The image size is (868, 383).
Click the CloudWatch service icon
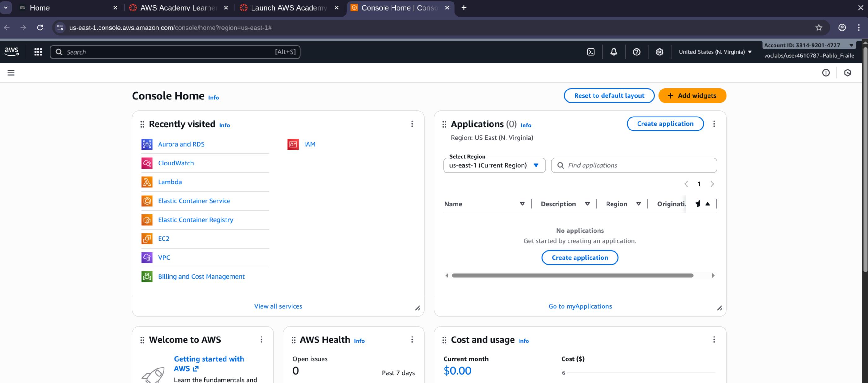pos(147,163)
